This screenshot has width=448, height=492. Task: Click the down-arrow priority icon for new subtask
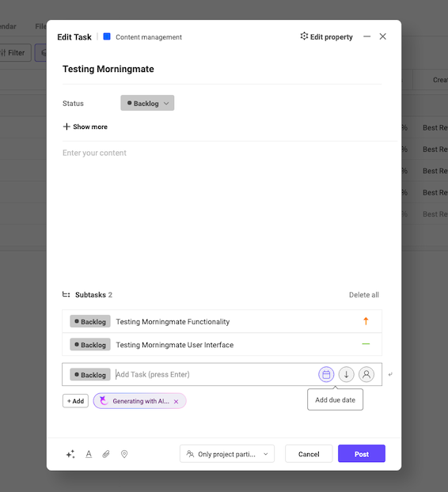click(346, 374)
